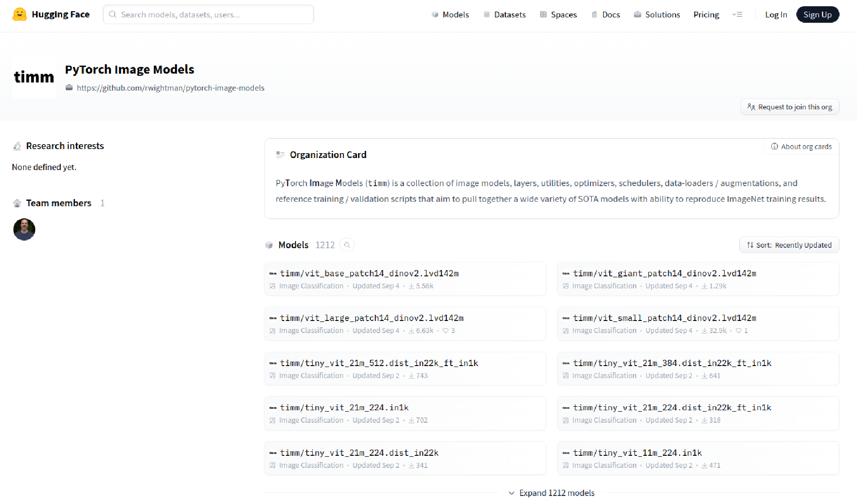The width and height of the screenshot is (857, 504).
Task: Open the Spaces section icon
Action: pos(542,14)
